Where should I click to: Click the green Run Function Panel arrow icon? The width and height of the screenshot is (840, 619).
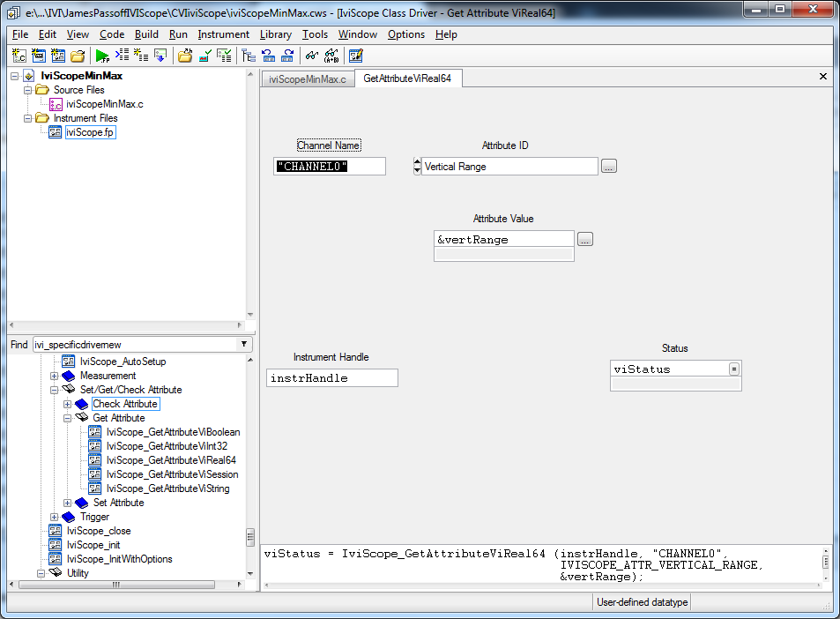(102, 56)
